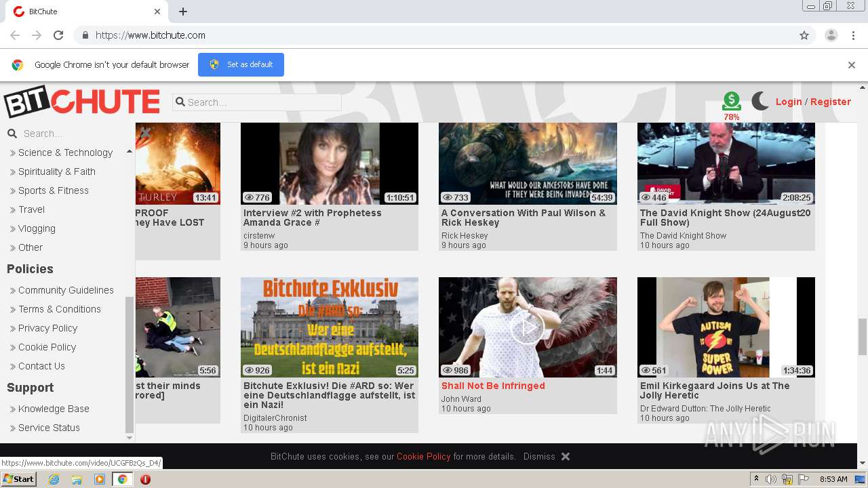Dismiss cookie notice with X icon
Image resolution: width=868 pixels, height=488 pixels.
tap(566, 457)
